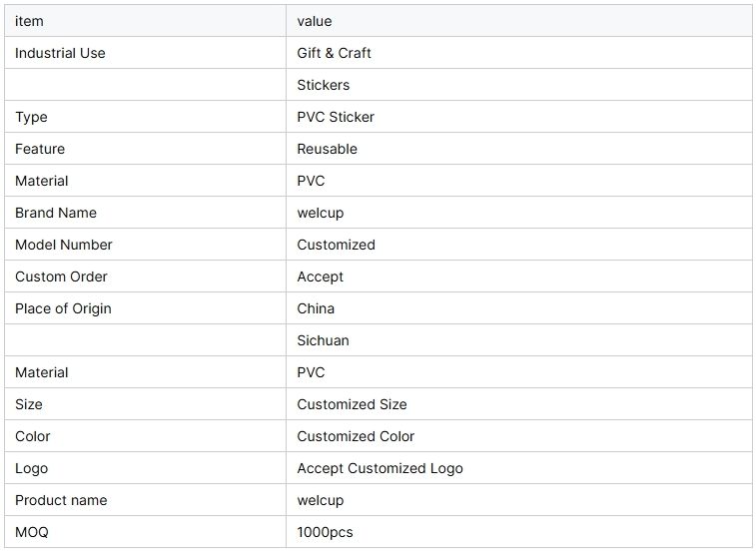Click the "1000pcs" MOQ value cell

tap(325, 532)
